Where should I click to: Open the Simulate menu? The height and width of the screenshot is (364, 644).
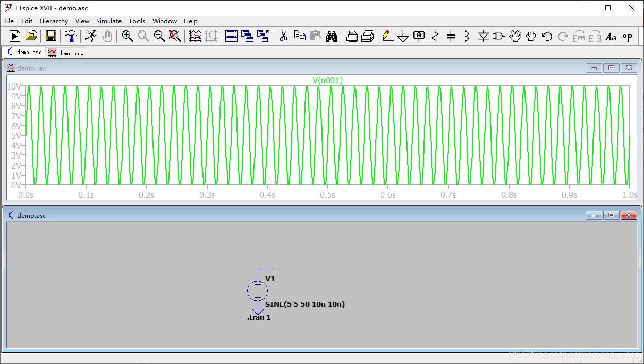[x=109, y=21]
